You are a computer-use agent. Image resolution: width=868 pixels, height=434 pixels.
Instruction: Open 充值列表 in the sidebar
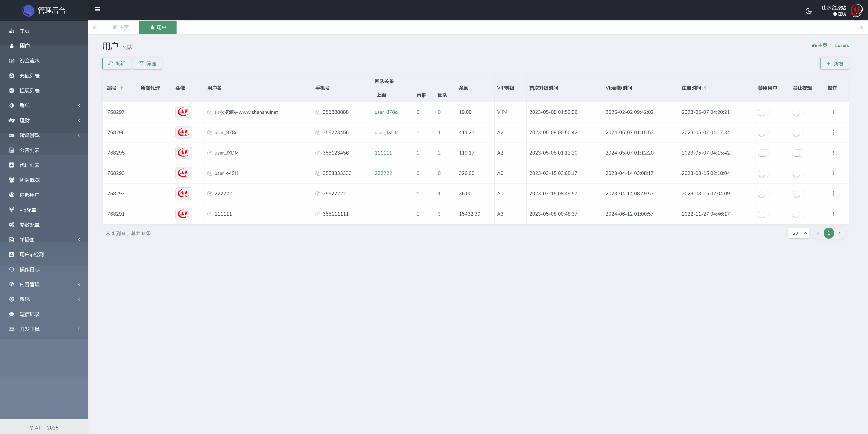[30, 76]
